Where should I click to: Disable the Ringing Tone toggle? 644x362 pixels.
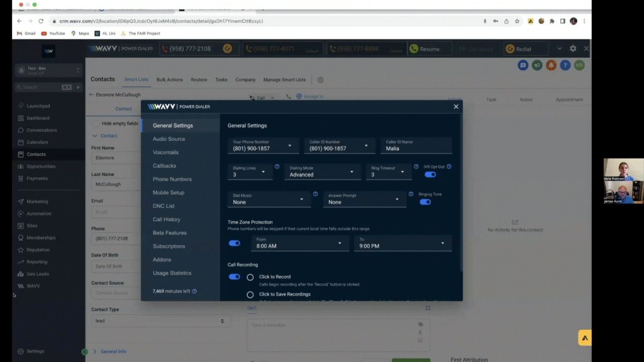coord(425,202)
